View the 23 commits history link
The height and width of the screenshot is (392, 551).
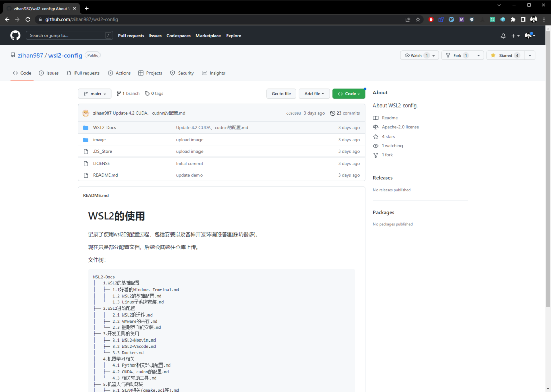tap(345, 113)
